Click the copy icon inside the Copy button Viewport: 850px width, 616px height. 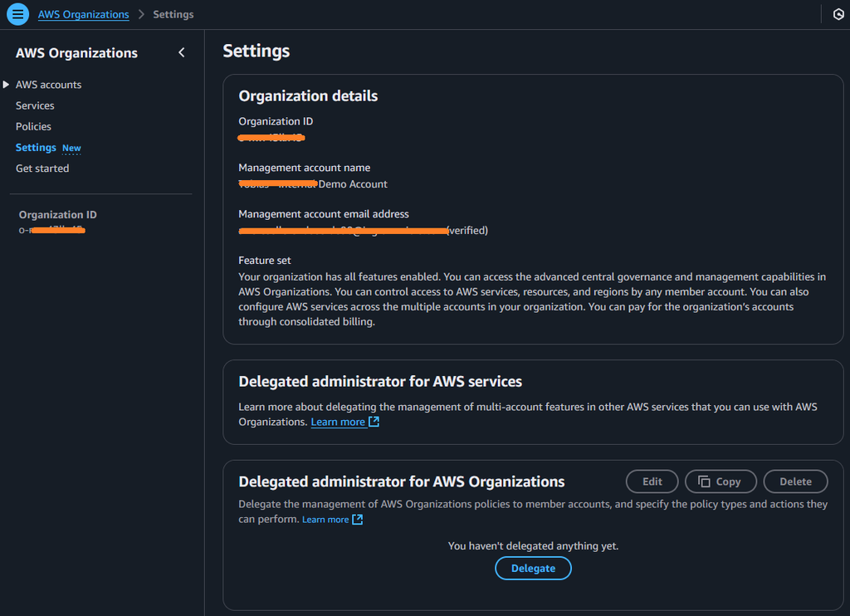[702, 482]
